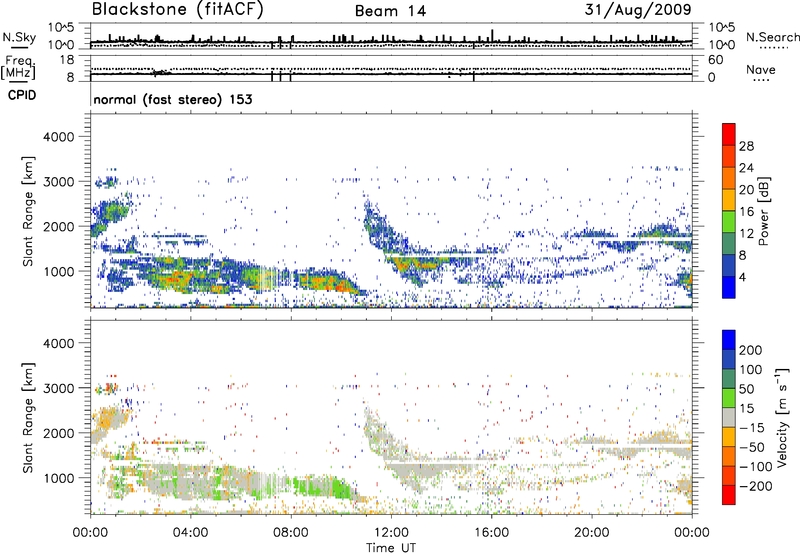This screenshot has width=800, height=554.
Task: Select 'normal (fast stereo) 153' text
Action: pos(172,99)
